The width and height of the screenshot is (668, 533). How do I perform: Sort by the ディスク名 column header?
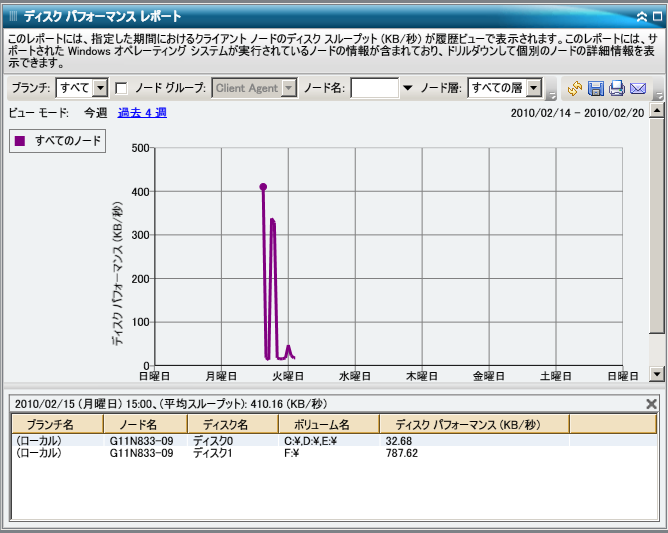[x=219, y=424]
